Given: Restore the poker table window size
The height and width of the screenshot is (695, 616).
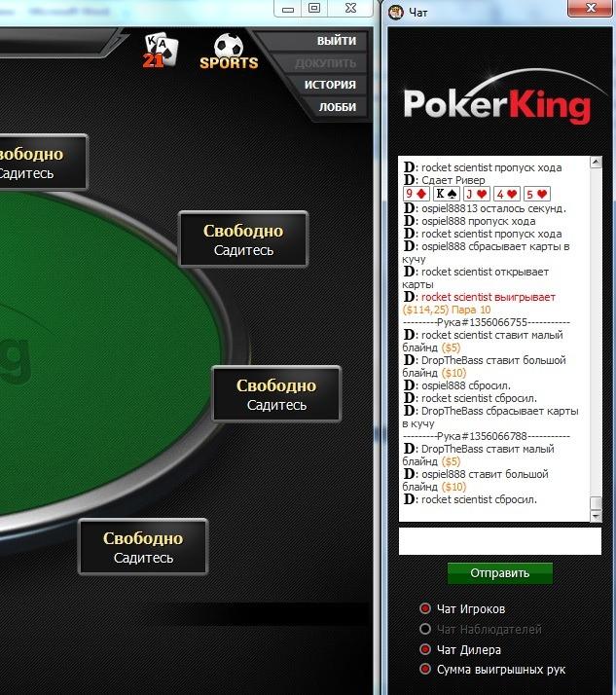Looking at the screenshot, I should [x=314, y=8].
